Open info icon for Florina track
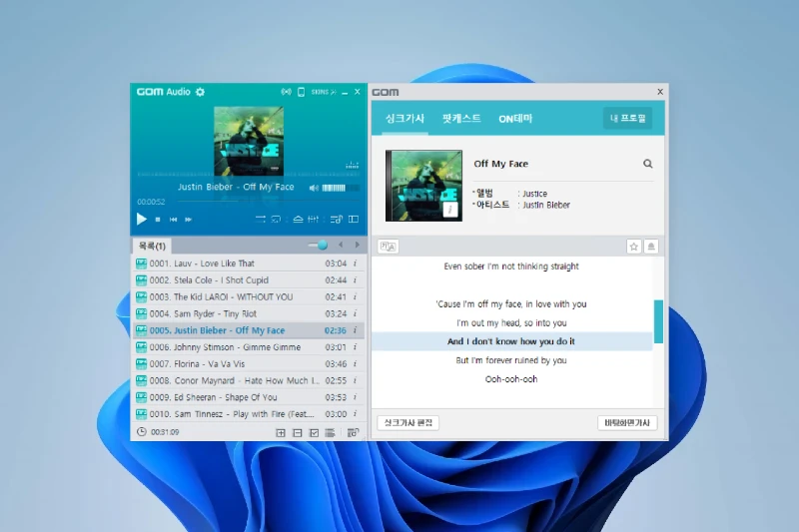The width and height of the screenshot is (799, 532). tap(356, 364)
